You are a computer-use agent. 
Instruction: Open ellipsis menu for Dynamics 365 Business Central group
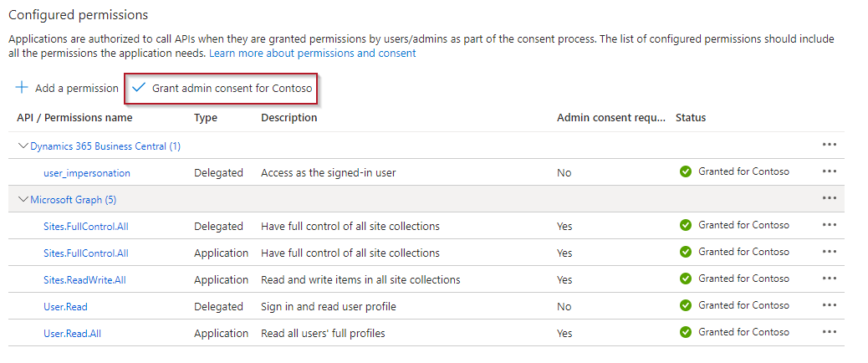pos(829,145)
